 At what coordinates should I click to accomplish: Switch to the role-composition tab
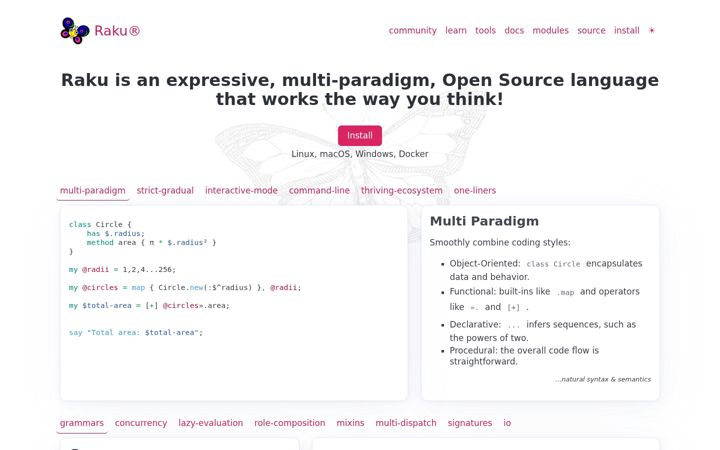[289, 423]
